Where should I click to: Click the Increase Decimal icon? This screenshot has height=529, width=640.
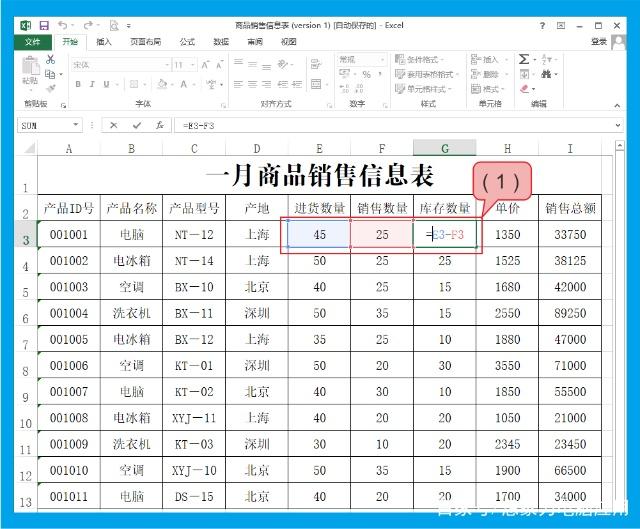(x=344, y=88)
